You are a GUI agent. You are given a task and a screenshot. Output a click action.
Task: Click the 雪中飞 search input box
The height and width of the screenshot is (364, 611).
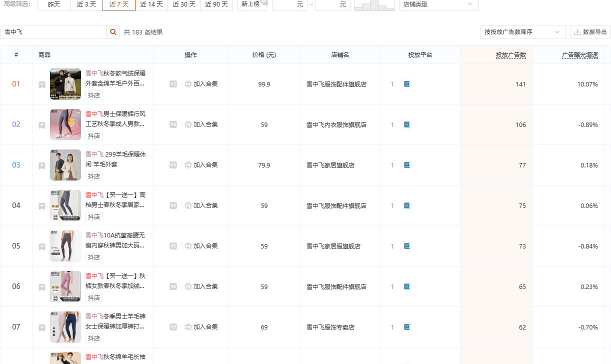tap(53, 32)
